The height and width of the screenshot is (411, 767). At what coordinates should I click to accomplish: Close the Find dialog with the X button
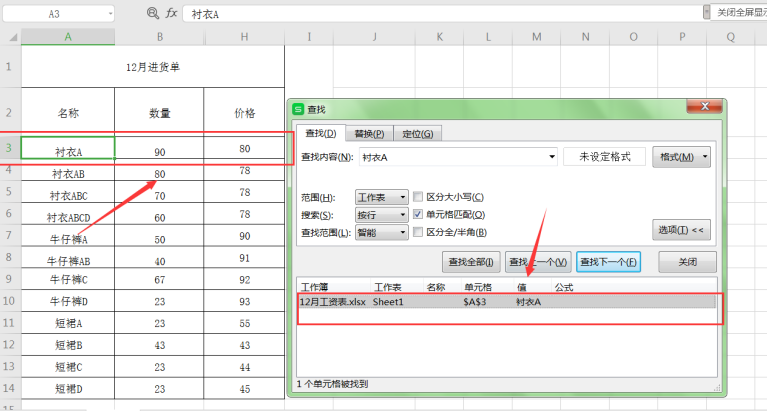(x=704, y=106)
